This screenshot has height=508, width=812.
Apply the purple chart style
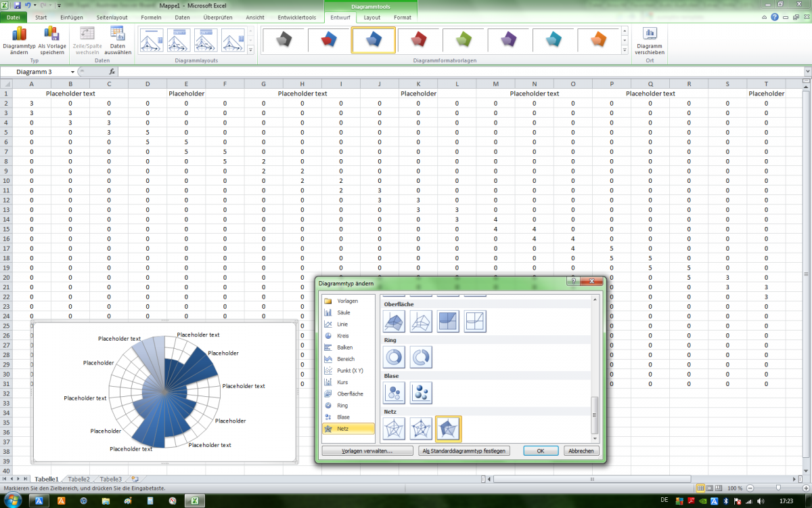click(x=509, y=41)
